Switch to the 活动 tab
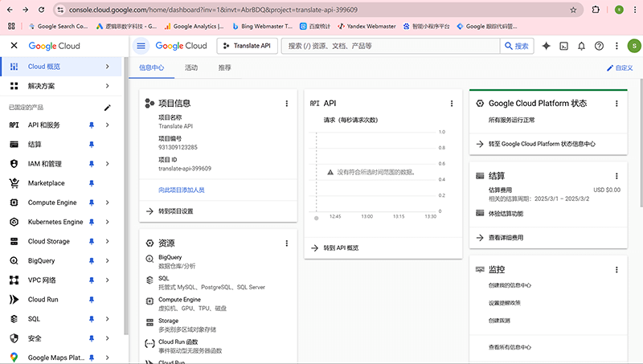Screen dimensions: 643x364 (191, 67)
